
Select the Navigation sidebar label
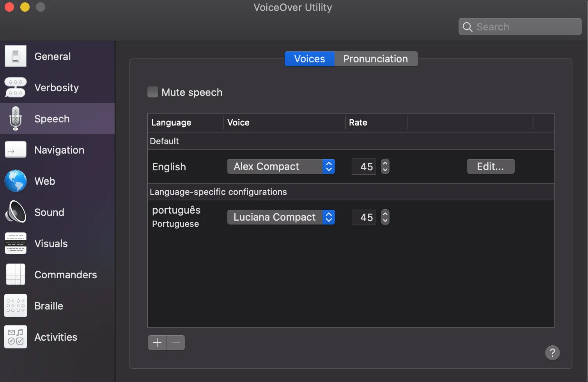pos(59,150)
